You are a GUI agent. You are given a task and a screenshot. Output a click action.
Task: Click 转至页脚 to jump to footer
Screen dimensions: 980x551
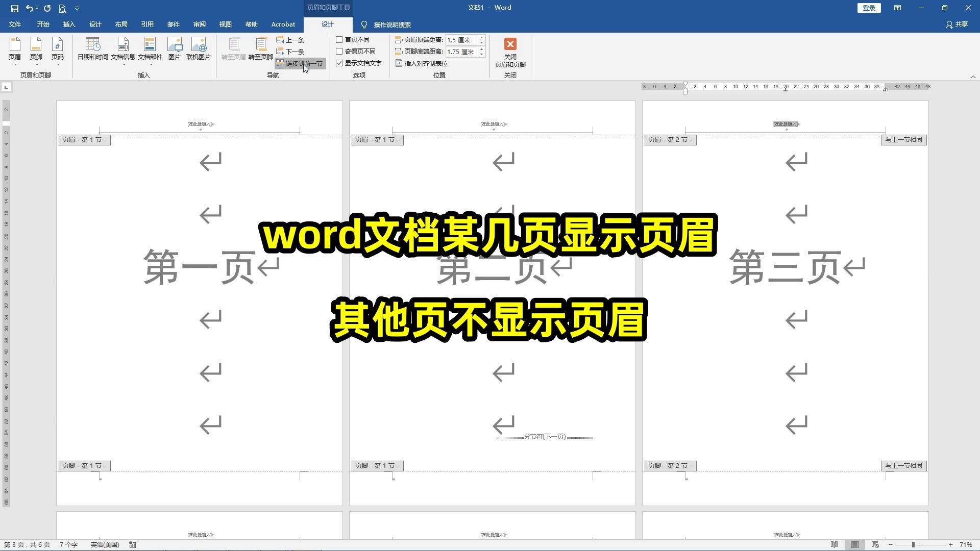pos(261,48)
